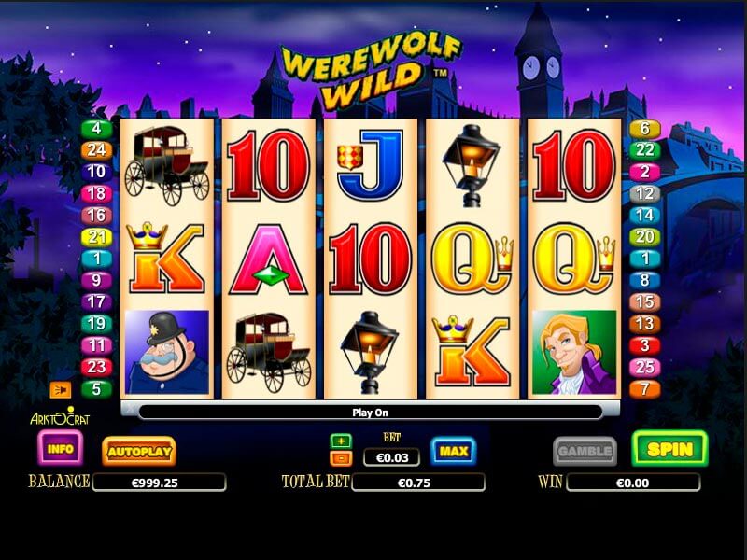
Task: Select payline 6 marker on right
Action: pos(645,129)
